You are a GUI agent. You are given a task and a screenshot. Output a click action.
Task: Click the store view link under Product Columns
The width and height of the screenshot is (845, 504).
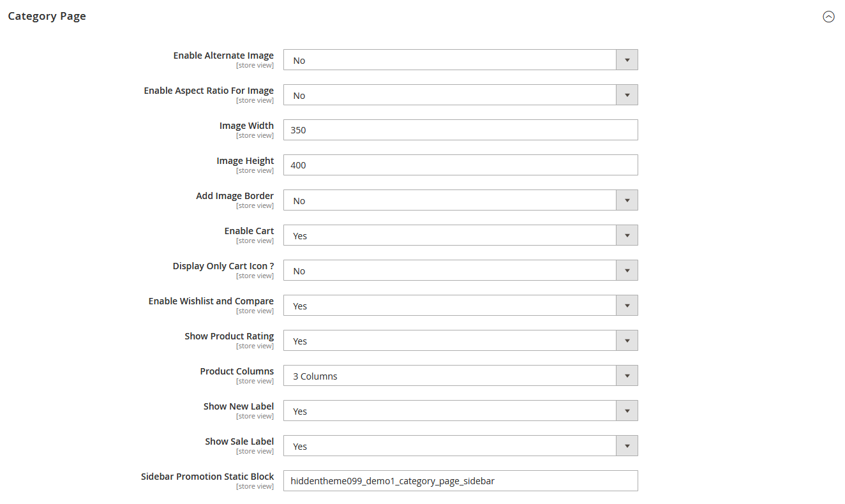coord(255,380)
